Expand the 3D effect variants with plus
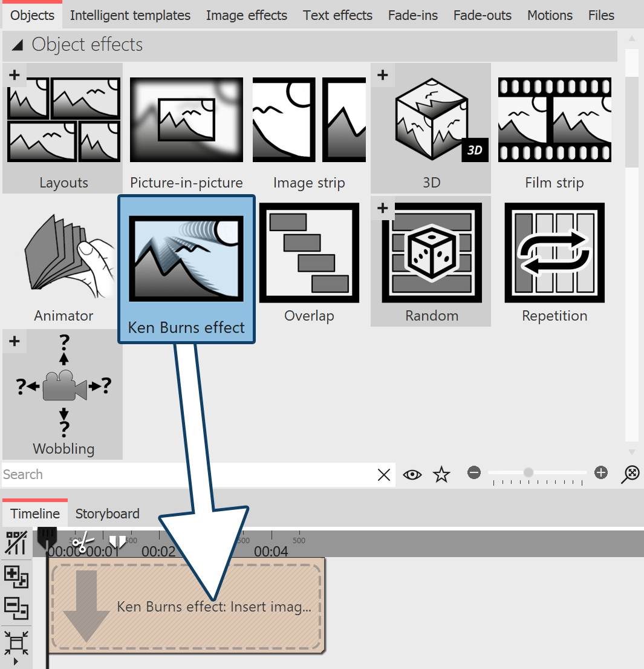644x669 pixels. point(382,74)
